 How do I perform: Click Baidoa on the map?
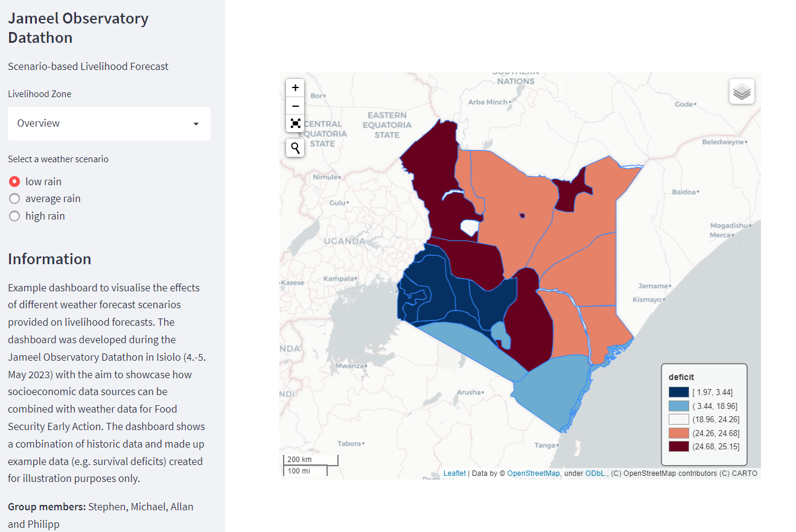[x=683, y=192]
